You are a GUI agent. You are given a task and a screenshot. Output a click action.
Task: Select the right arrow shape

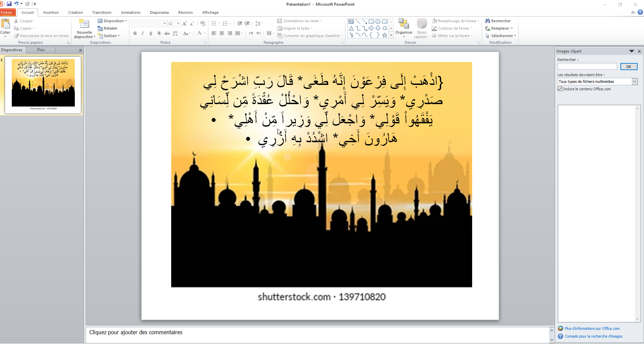click(371, 28)
